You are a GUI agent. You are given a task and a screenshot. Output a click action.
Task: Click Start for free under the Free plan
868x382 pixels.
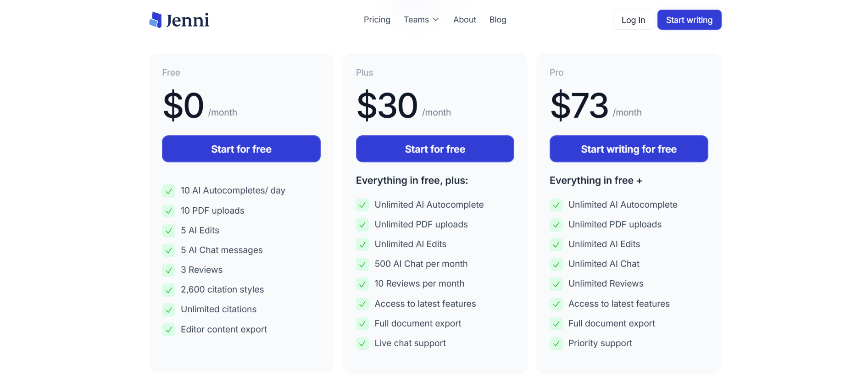241,149
